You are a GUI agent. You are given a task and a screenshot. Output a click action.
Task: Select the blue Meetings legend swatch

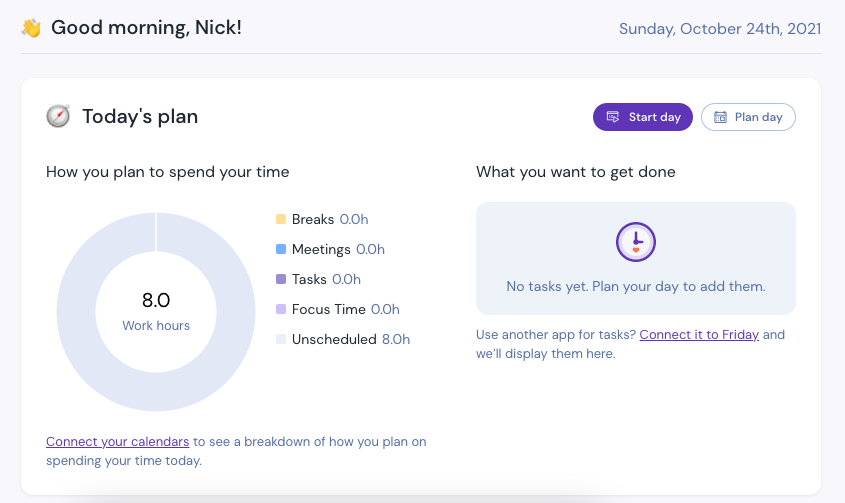coord(281,249)
